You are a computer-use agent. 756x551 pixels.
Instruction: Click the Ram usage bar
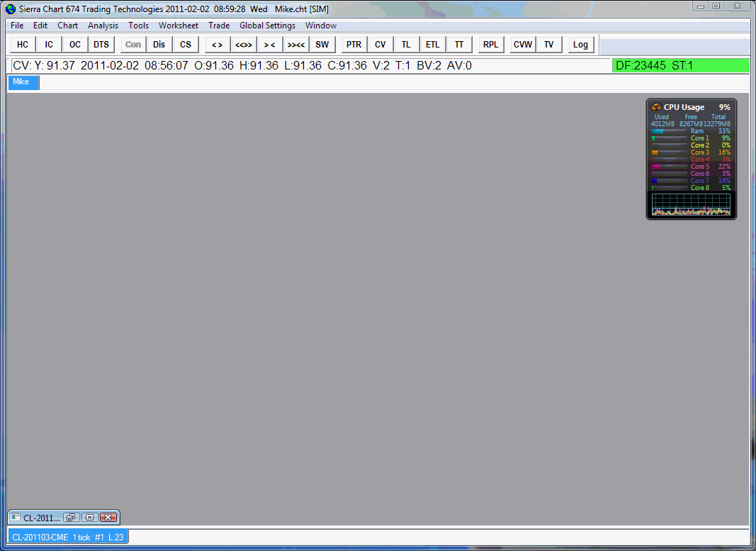[x=670, y=131]
